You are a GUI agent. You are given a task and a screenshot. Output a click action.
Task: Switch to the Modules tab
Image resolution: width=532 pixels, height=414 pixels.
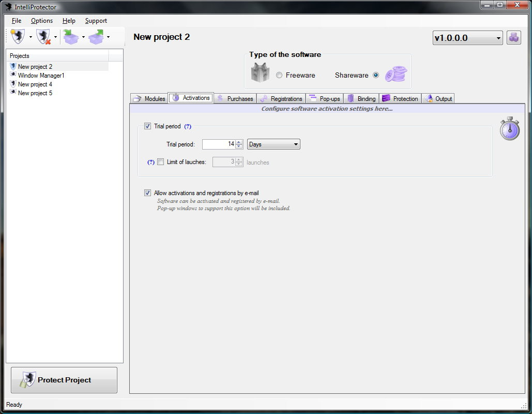149,98
